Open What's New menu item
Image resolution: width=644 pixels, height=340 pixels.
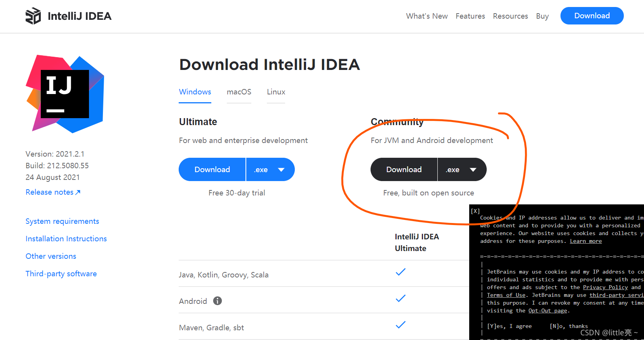427,16
